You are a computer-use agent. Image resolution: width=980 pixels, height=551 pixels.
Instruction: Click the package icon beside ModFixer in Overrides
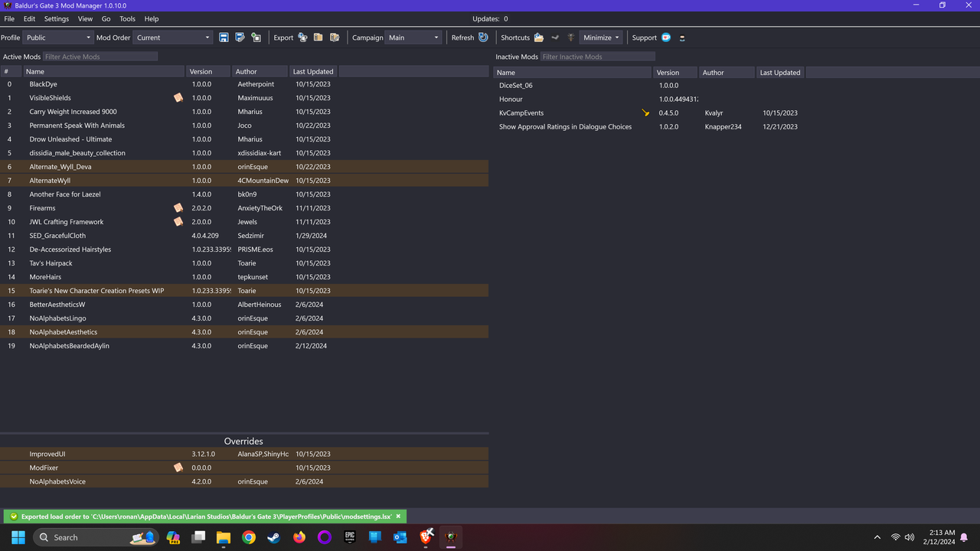178,467
